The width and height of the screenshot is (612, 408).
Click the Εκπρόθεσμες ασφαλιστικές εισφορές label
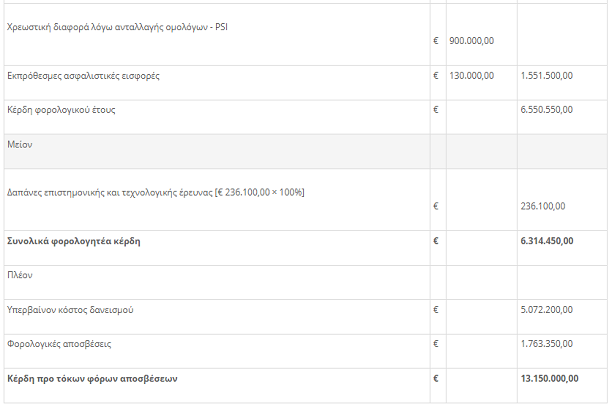pyautogui.click(x=83, y=76)
